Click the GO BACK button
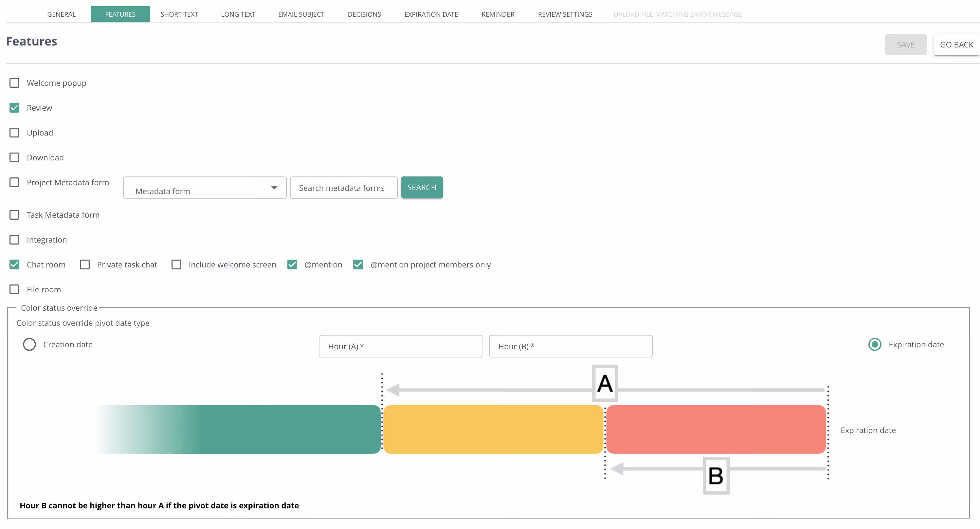 click(x=956, y=45)
